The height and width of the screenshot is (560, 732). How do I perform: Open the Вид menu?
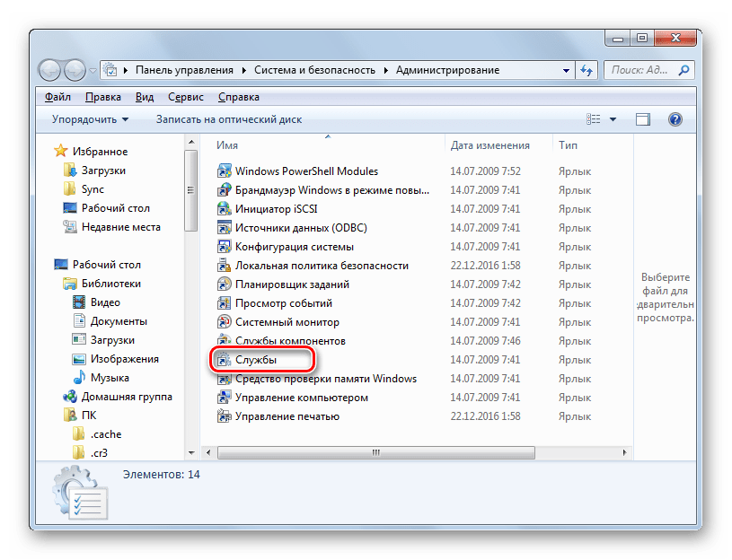[x=145, y=97]
